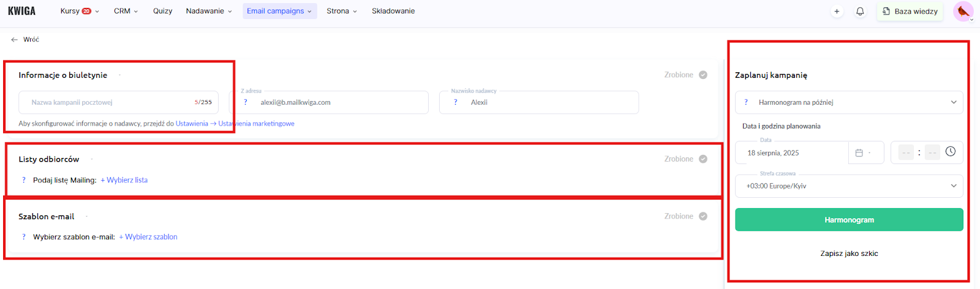Click the chevron next to Email campaigns

pyautogui.click(x=309, y=12)
